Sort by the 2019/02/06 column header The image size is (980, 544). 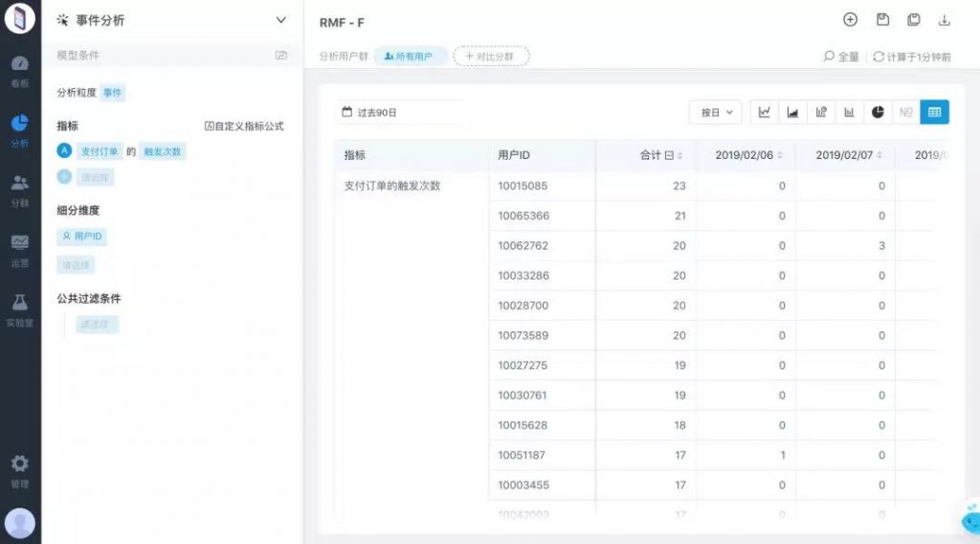coord(748,155)
